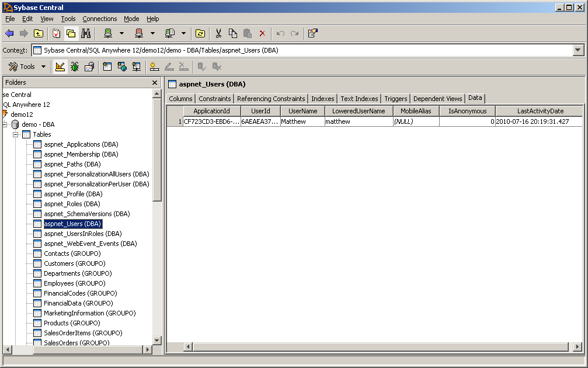This screenshot has height=368, width=588.
Task: Switch to the Dependent Views tab
Action: click(437, 99)
